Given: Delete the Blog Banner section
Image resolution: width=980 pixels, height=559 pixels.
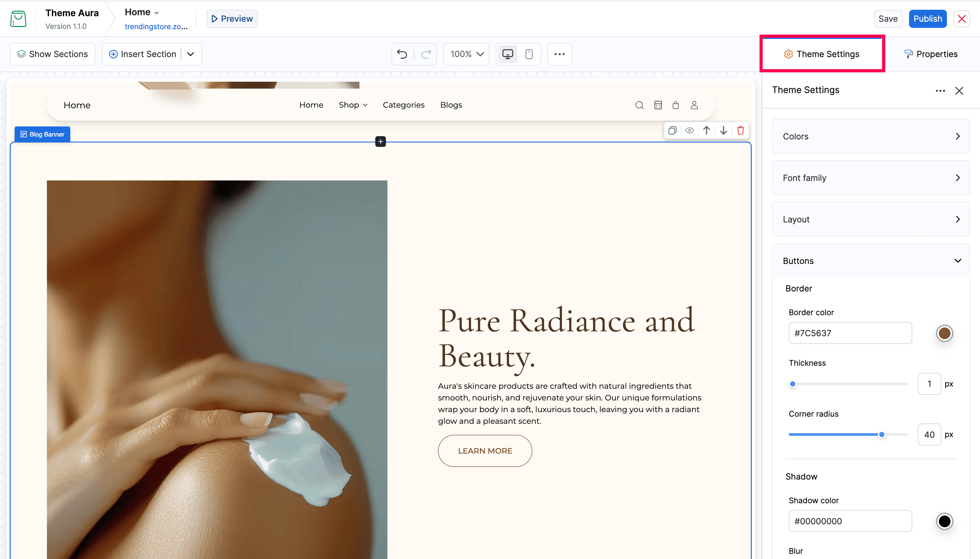Looking at the screenshot, I should point(741,131).
